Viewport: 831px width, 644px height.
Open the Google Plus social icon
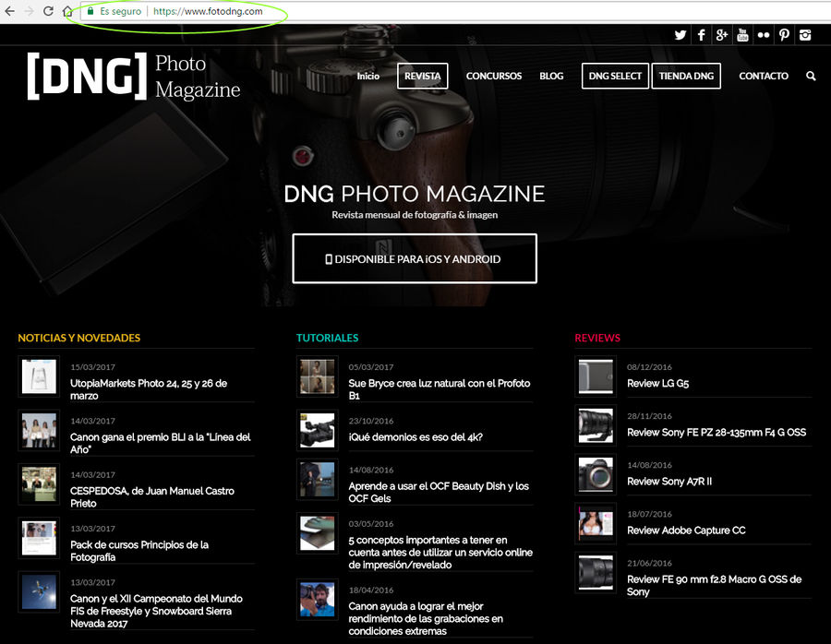point(721,35)
